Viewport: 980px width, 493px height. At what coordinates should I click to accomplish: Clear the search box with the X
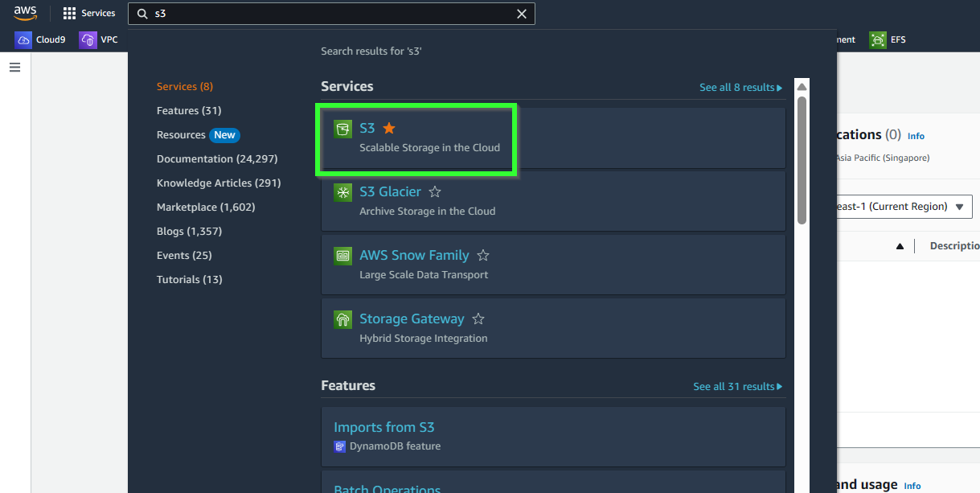coord(522,14)
